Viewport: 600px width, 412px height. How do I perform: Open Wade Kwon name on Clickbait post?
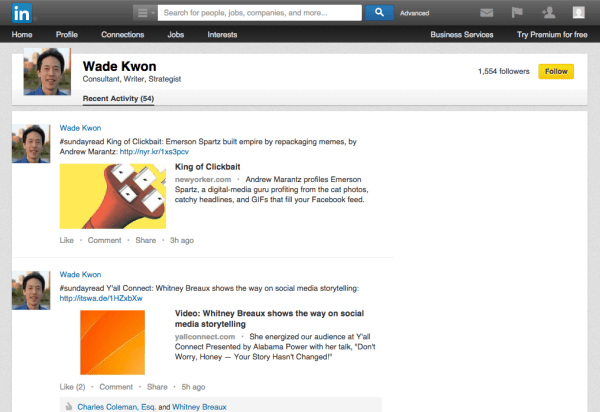(80, 128)
